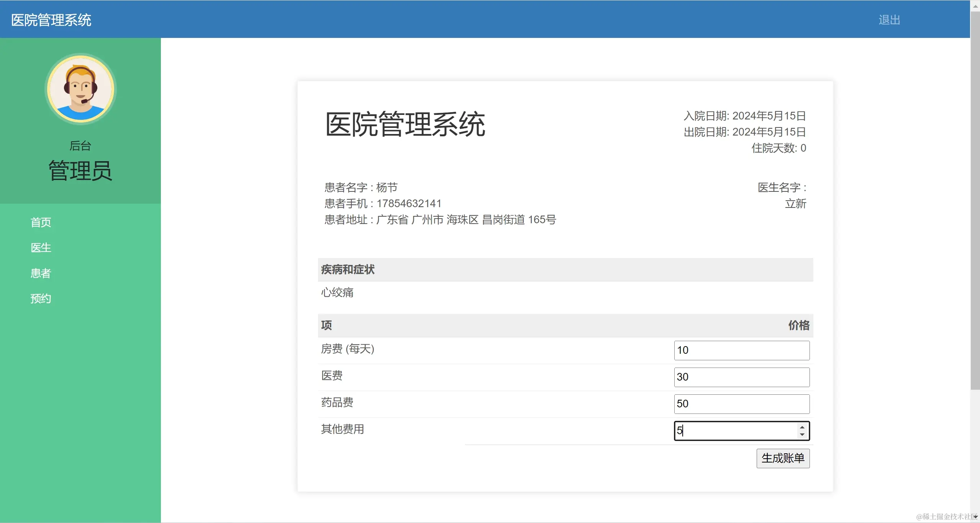Focus the 房费 (每天) price field

click(x=741, y=350)
